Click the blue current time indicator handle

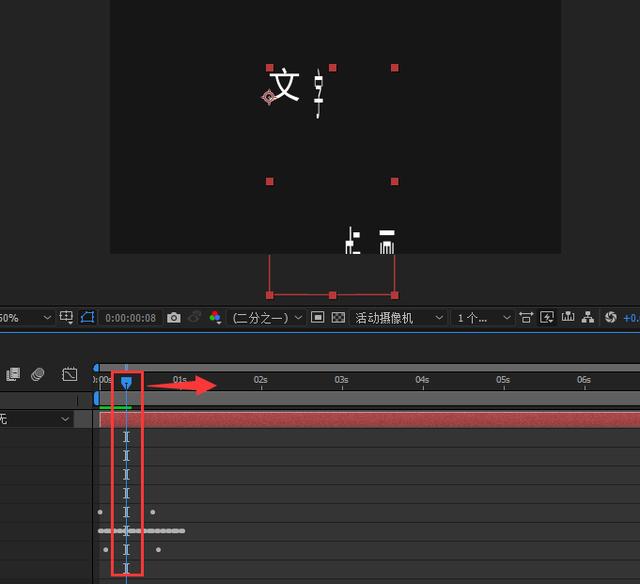tap(127, 382)
